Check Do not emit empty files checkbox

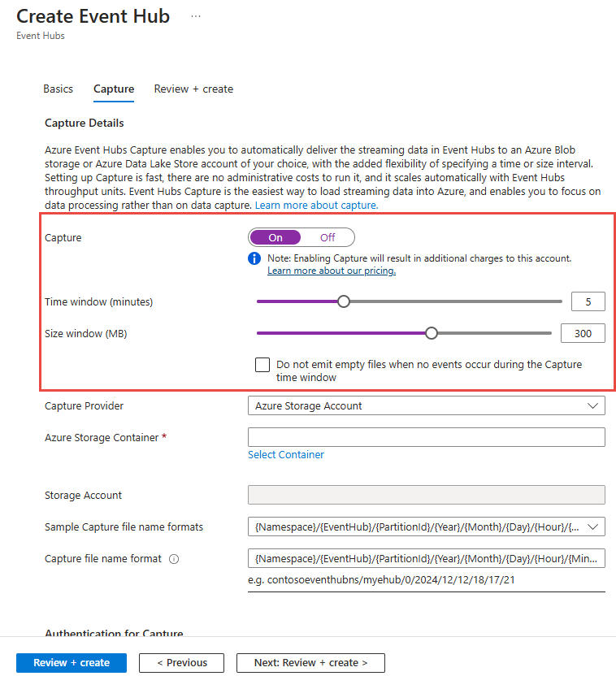tap(262, 365)
